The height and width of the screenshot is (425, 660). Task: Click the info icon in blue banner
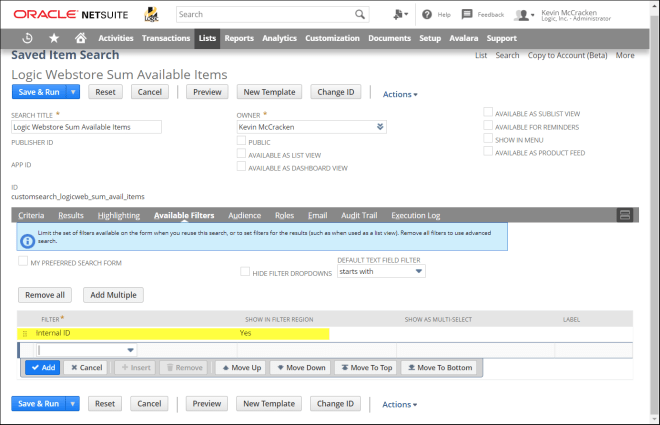click(x=27, y=241)
